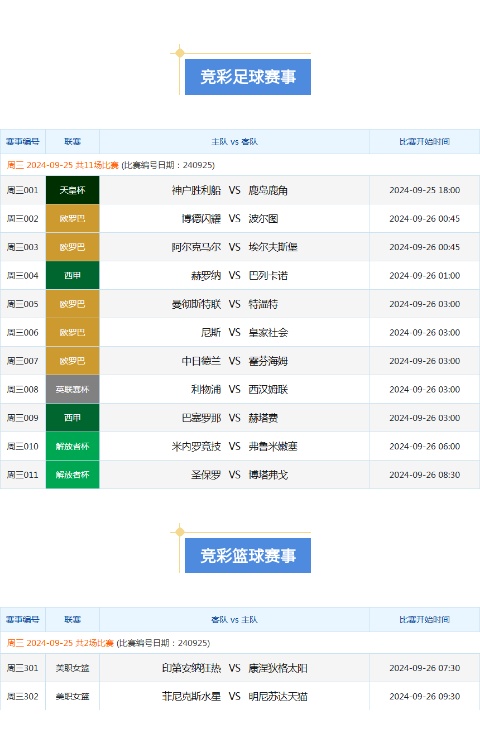The image size is (480, 739).
Task: Select team 米内罗竞技
Action: pyautogui.click(x=196, y=446)
